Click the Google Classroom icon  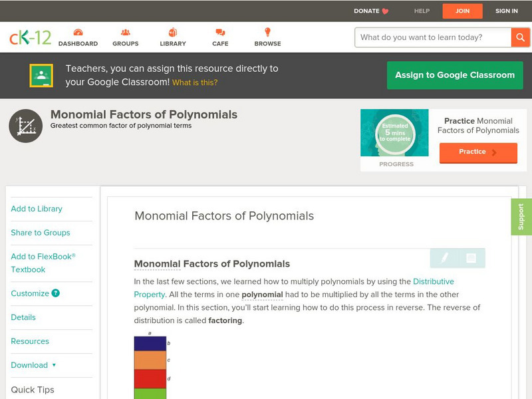pos(41,76)
